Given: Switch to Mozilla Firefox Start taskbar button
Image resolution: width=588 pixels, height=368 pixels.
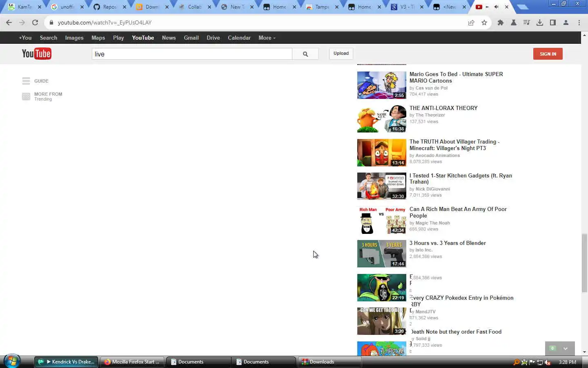Looking at the screenshot, I should point(132,362).
